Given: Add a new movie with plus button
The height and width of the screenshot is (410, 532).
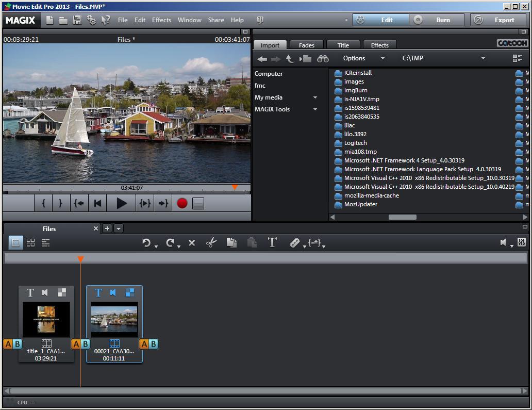Looking at the screenshot, I should (x=107, y=229).
